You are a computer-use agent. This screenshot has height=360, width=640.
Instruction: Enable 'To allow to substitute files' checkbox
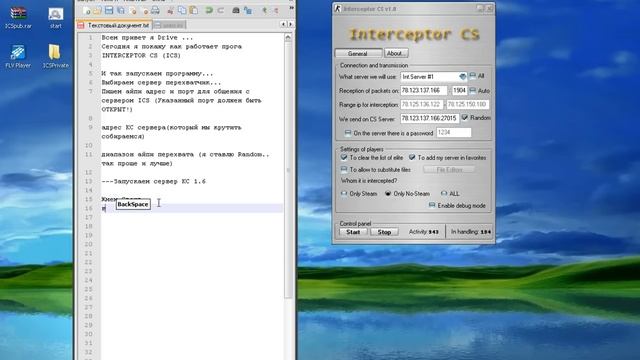[344, 169]
